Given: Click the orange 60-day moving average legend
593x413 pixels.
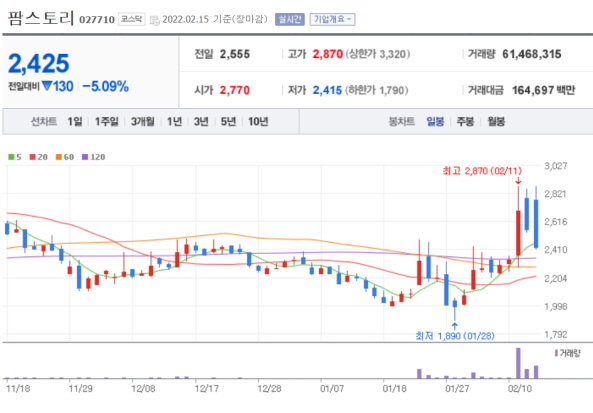Looking at the screenshot, I should click(65, 157).
